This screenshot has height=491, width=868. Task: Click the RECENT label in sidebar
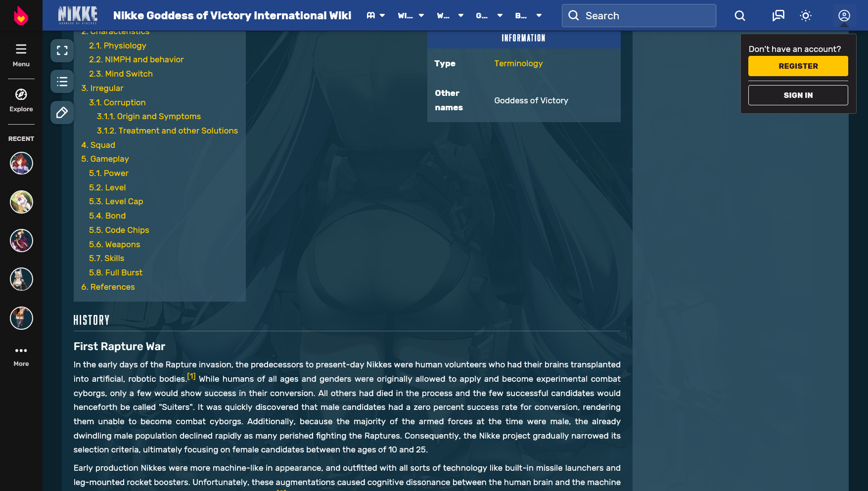click(x=21, y=139)
